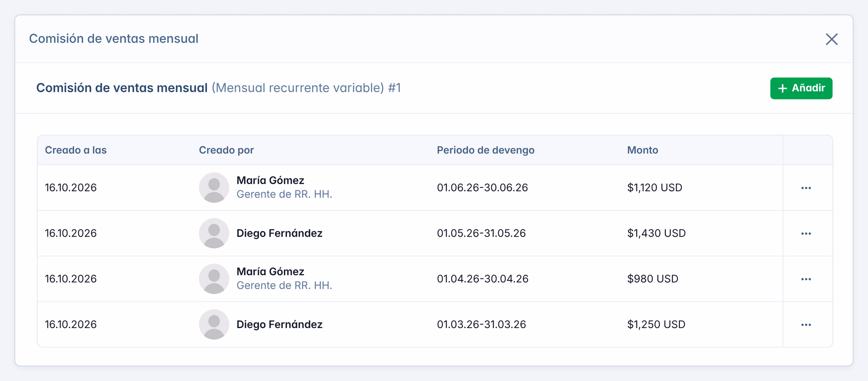Click Diego Fernández's name in the $1,250 row
Screen dimensions: 868x381
coord(279,325)
